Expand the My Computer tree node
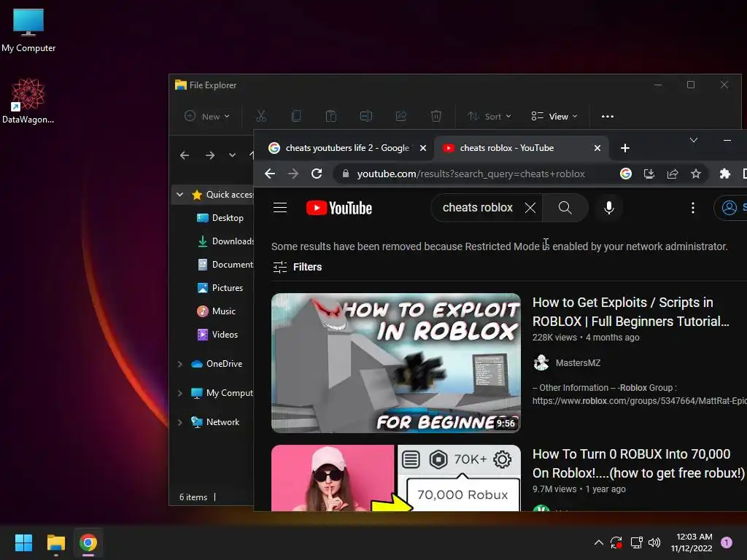The image size is (747, 560). (x=179, y=393)
